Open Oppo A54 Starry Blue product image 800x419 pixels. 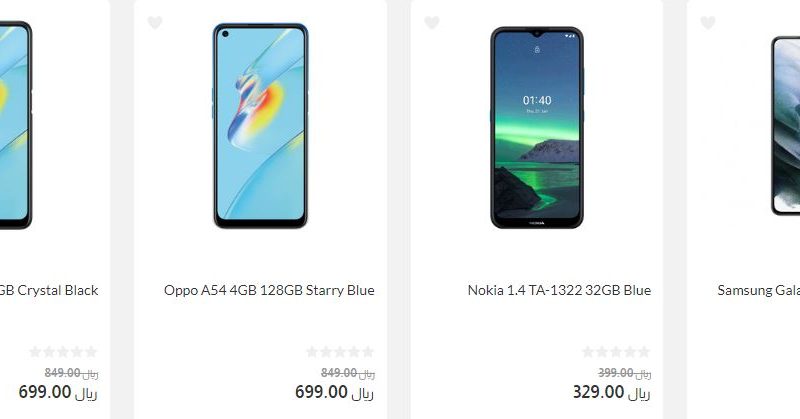(x=260, y=126)
